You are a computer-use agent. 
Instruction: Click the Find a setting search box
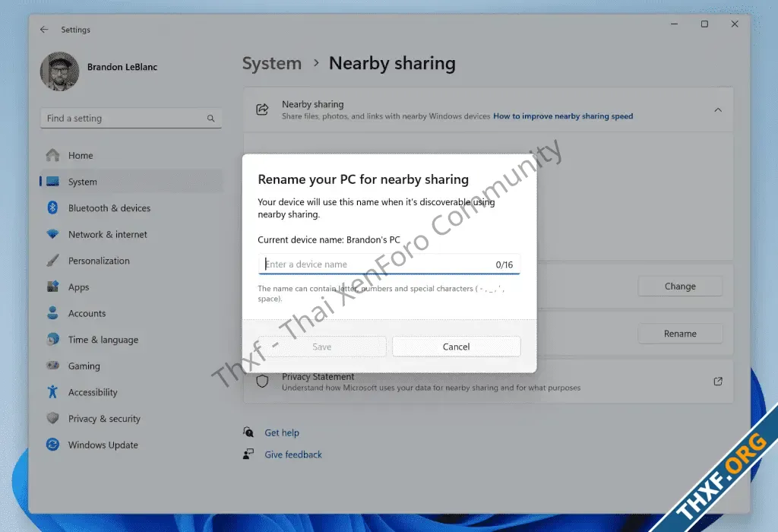[x=131, y=118]
